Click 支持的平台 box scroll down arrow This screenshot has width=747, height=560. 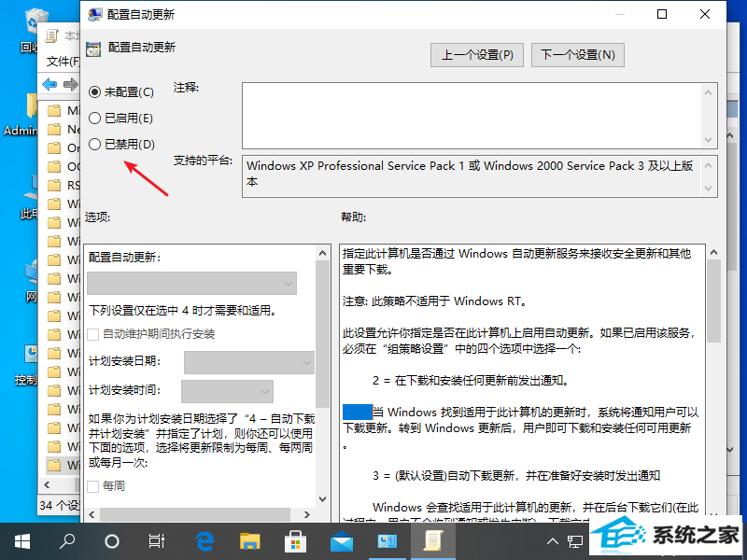pos(708,189)
